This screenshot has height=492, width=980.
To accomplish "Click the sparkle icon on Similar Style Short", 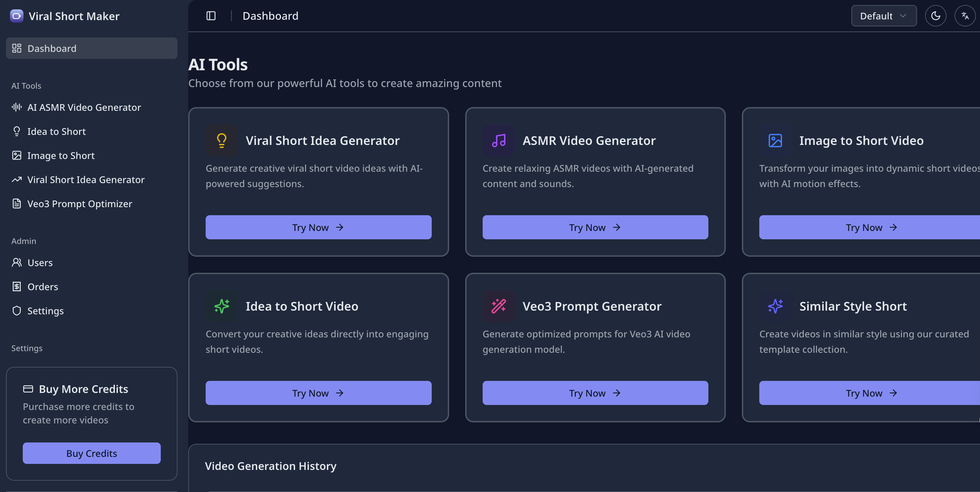I will pos(775,306).
